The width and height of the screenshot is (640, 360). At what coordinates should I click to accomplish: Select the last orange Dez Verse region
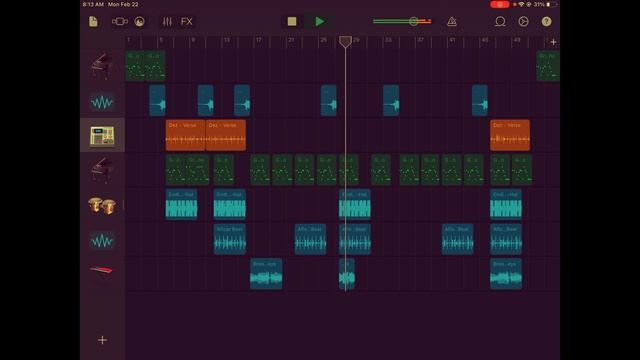point(510,136)
